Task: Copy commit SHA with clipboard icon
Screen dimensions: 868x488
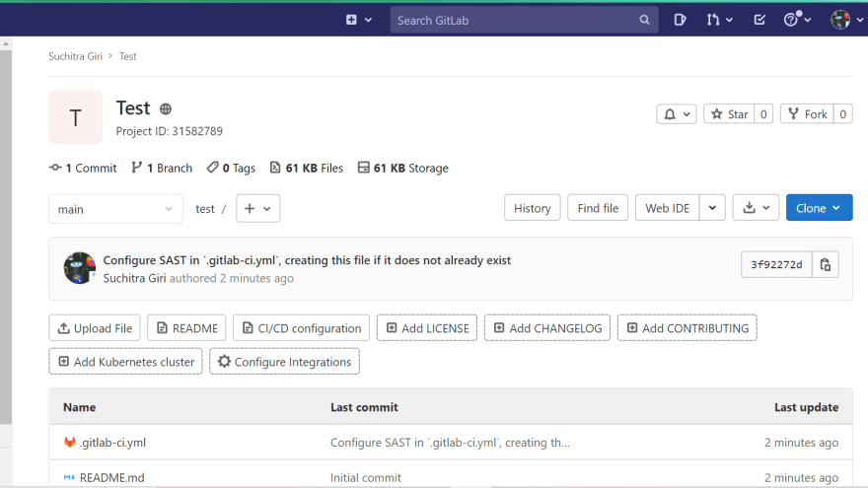Action: (x=826, y=264)
